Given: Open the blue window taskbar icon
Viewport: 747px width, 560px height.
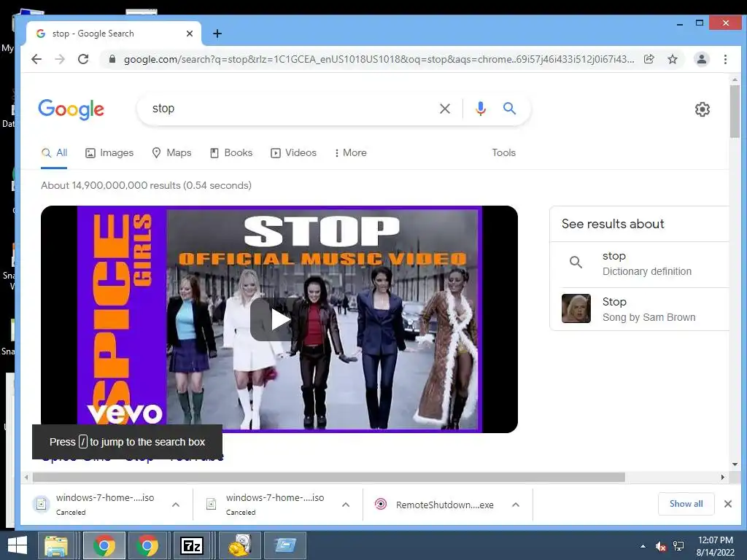Looking at the screenshot, I should point(285,545).
